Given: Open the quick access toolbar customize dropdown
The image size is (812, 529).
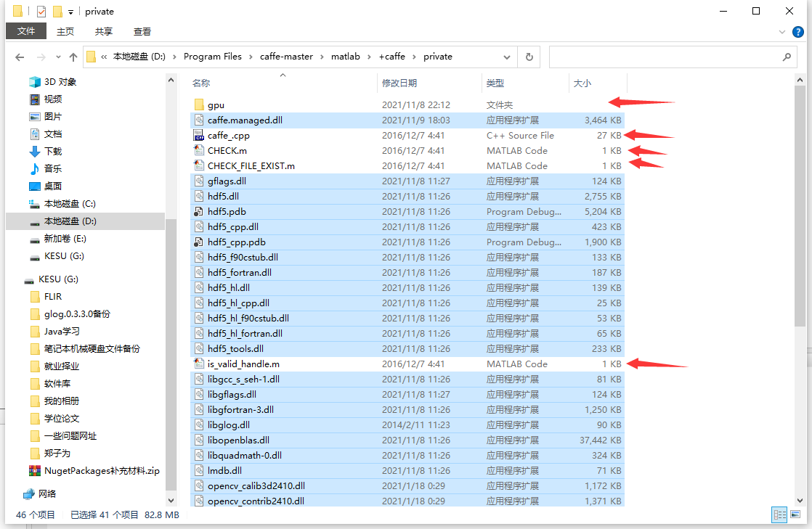Looking at the screenshot, I should pyautogui.click(x=70, y=12).
